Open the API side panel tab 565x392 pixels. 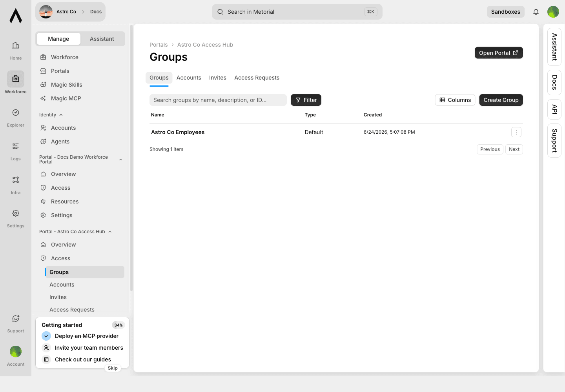554,109
